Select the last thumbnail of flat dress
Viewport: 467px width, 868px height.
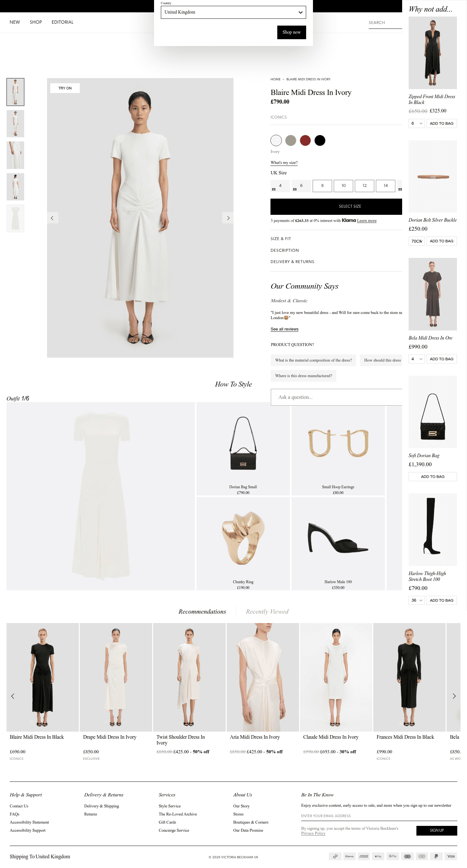click(x=16, y=218)
